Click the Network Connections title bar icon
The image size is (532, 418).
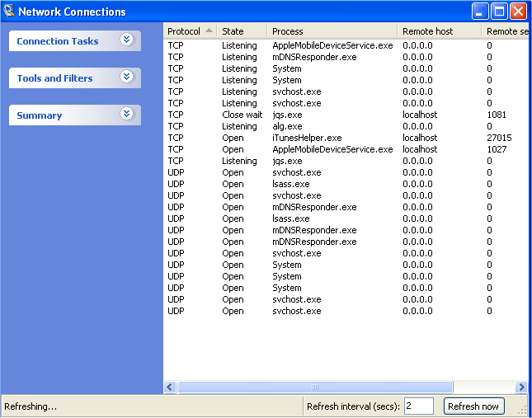click(9, 11)
